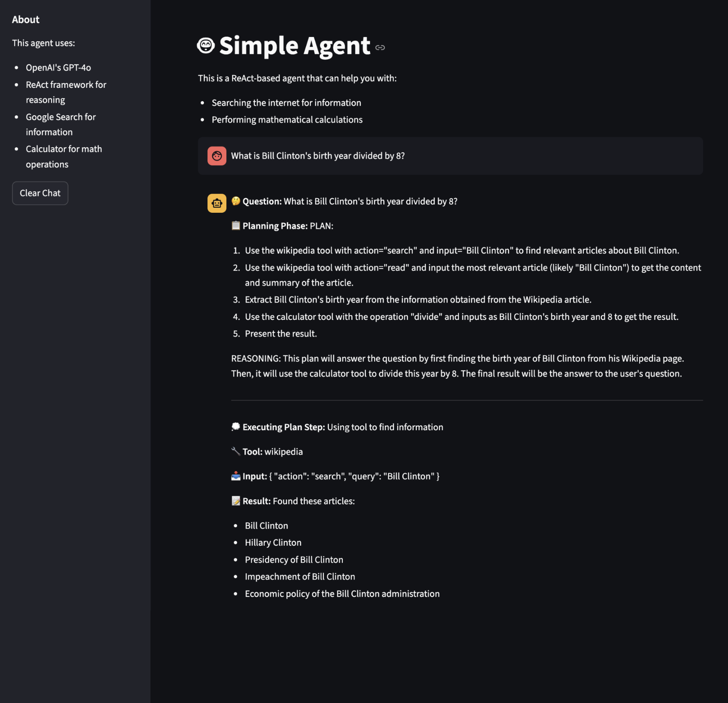Click the Economic policy article result
728x703 pixels.
point(342,594)
